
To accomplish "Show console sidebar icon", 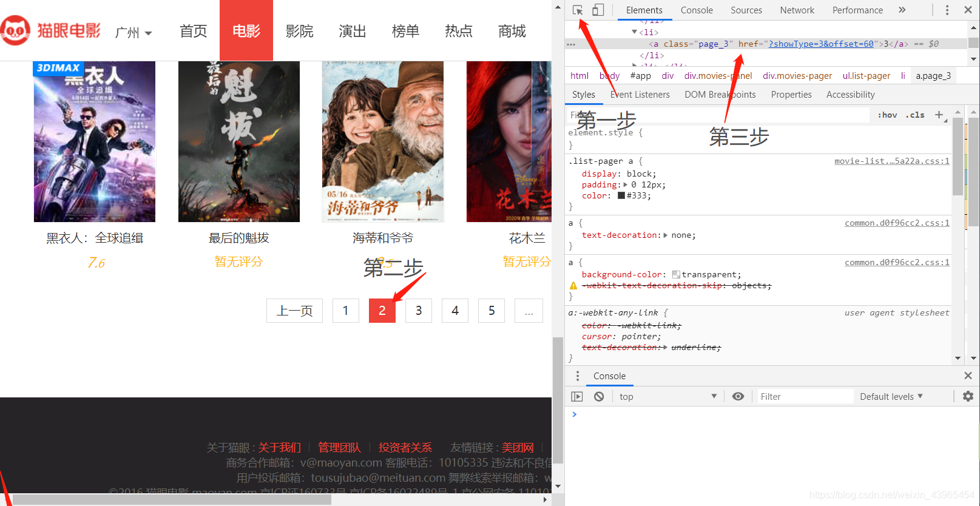I will tap(577, 396).
